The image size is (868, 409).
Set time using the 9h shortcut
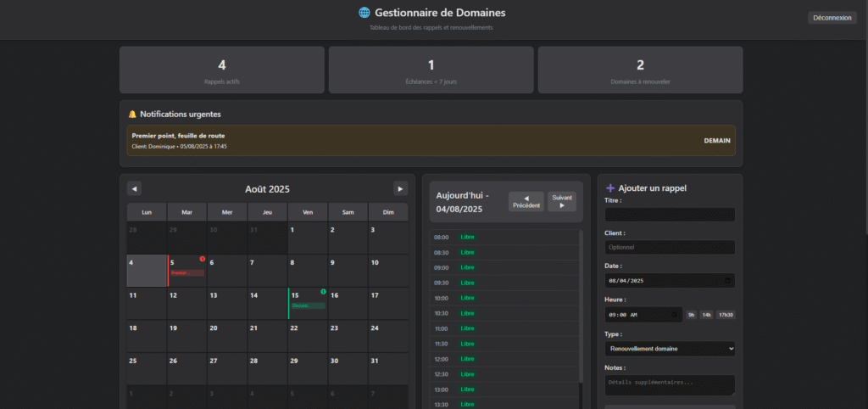[x=692, y=315]
